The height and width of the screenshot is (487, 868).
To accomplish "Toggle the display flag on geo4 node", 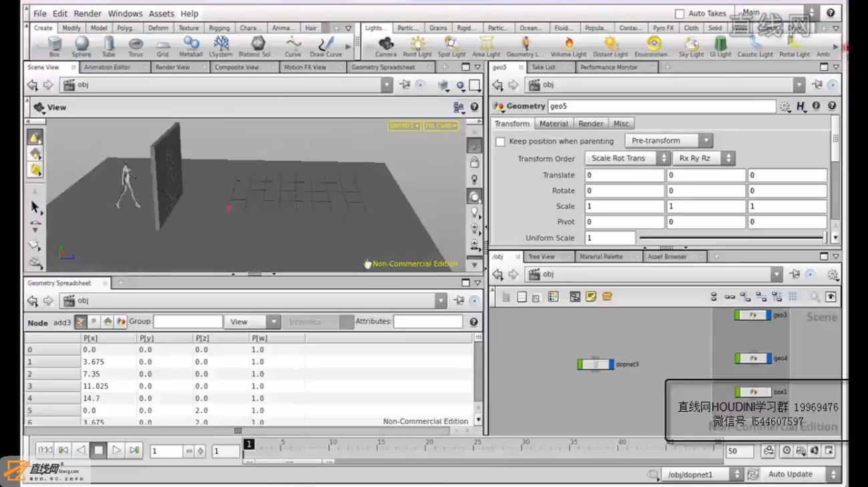I will coord(769,358).
